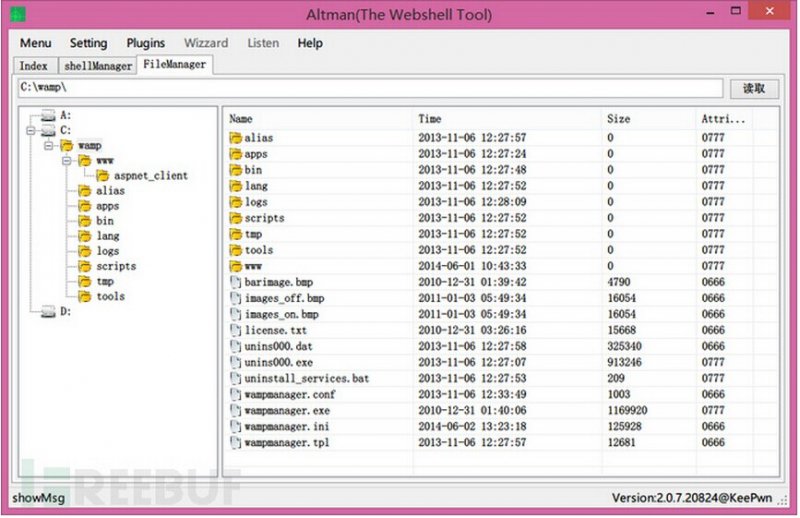Click bin folder icon in file list
The image size is (800, 518).
[x=236, y=170]
